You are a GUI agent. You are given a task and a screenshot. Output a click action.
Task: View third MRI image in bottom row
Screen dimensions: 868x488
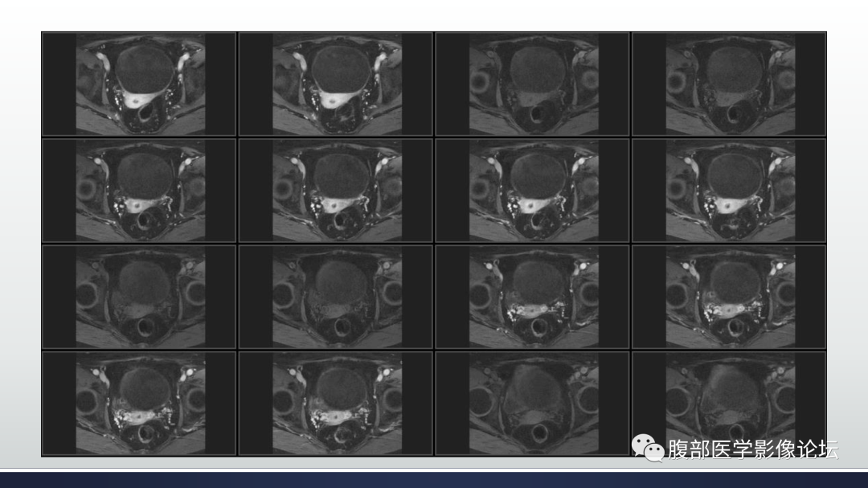pyautogui.click(x=533, y=404)
